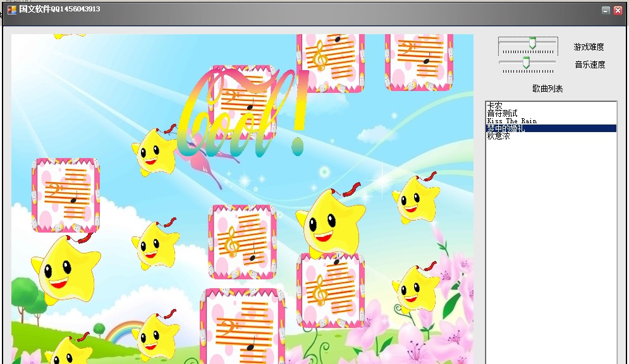Click the bass clef card at top right

click(419, 62)
